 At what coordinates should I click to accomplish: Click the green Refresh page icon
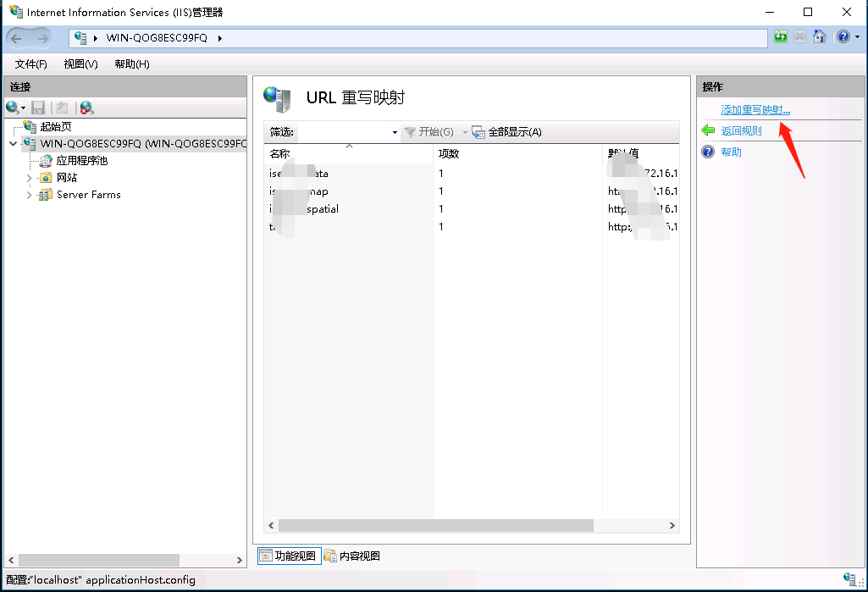click(x=781, y=37)
